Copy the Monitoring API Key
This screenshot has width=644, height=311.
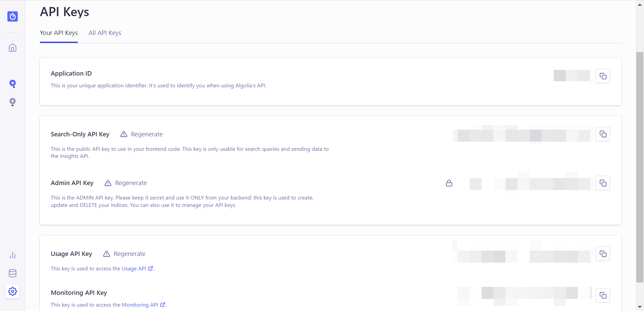(603, 295)
